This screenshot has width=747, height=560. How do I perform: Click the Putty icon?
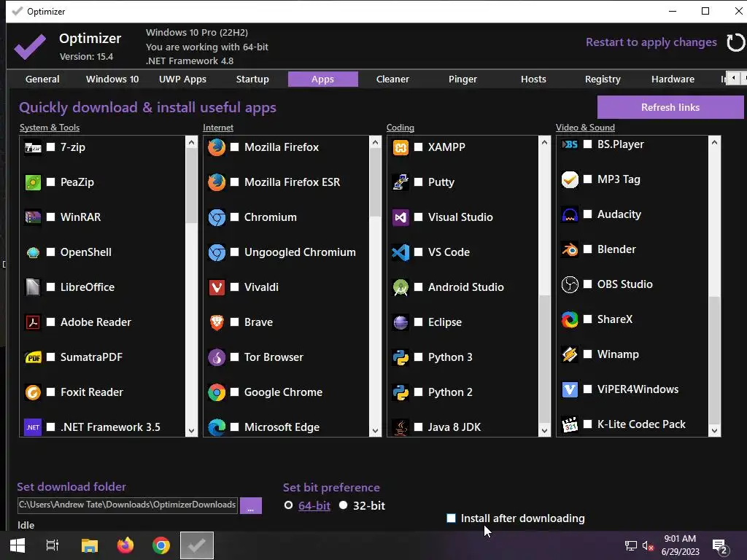click(x=400, y=182)
